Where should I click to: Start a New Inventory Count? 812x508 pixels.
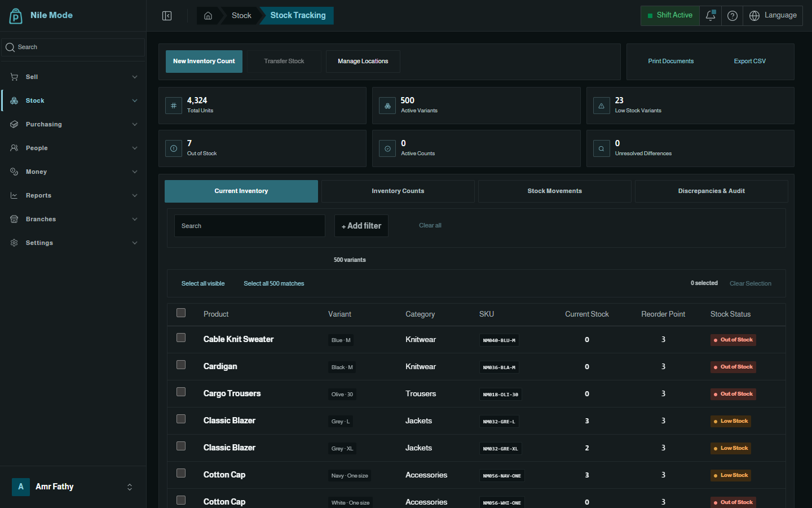tap(204, 62)
